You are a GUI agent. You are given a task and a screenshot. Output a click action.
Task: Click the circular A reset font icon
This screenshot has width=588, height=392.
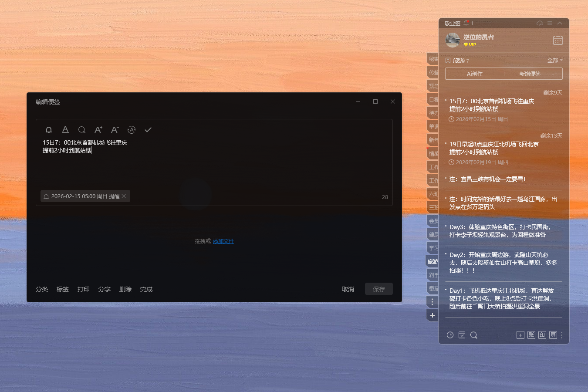point(132,130)
